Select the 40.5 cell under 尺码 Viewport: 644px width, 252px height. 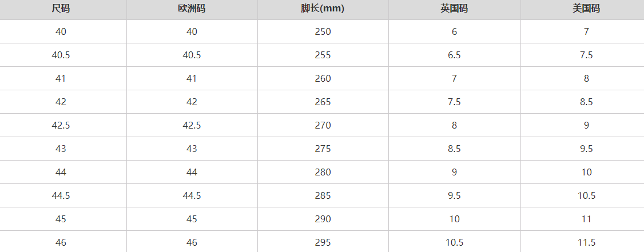pos(61,55)
